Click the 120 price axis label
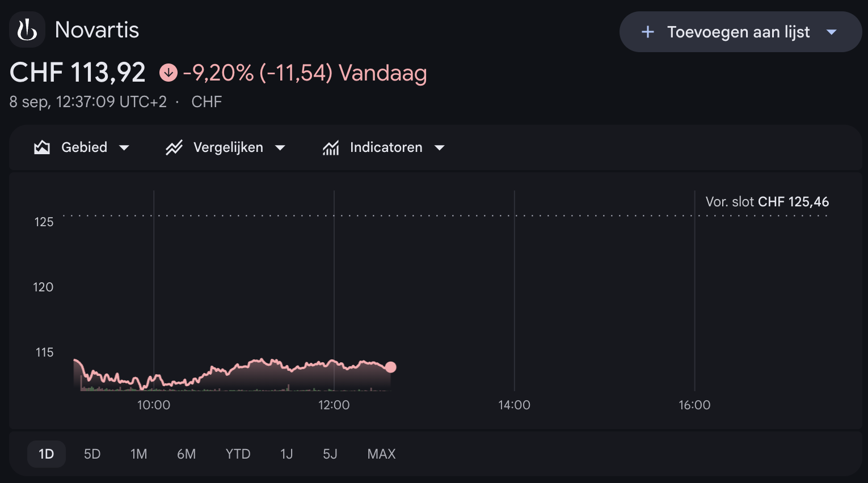Screen dimensions: 868x483 click(43, 287)
